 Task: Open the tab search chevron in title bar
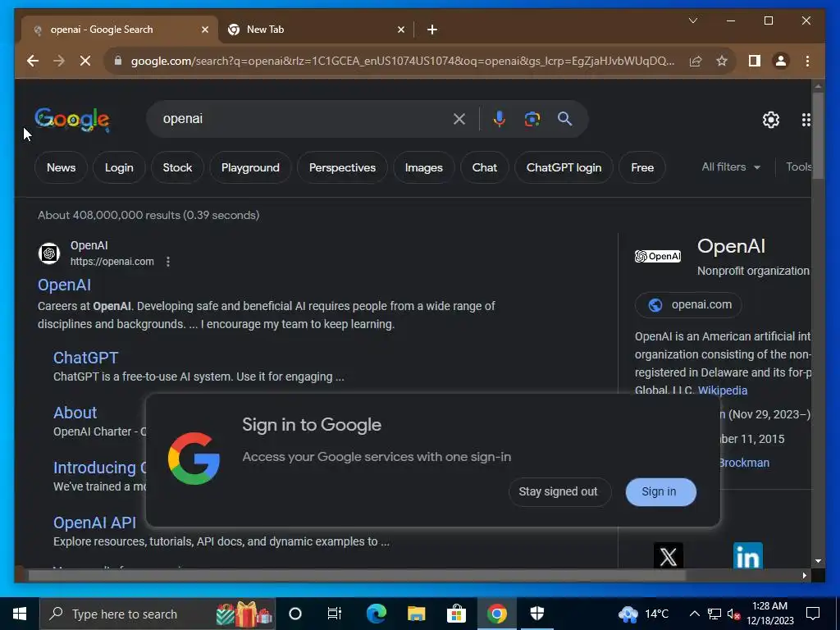click(x=692, y=21)
